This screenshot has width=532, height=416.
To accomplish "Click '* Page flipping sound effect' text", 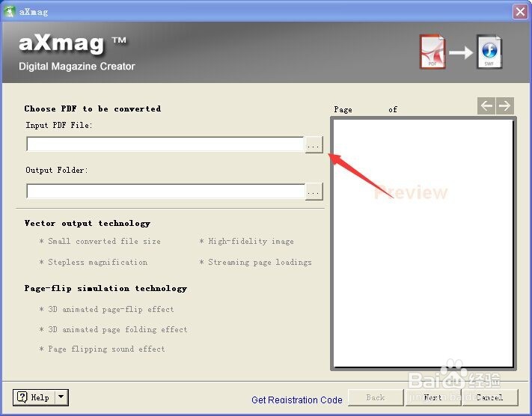I will point(102,349).
